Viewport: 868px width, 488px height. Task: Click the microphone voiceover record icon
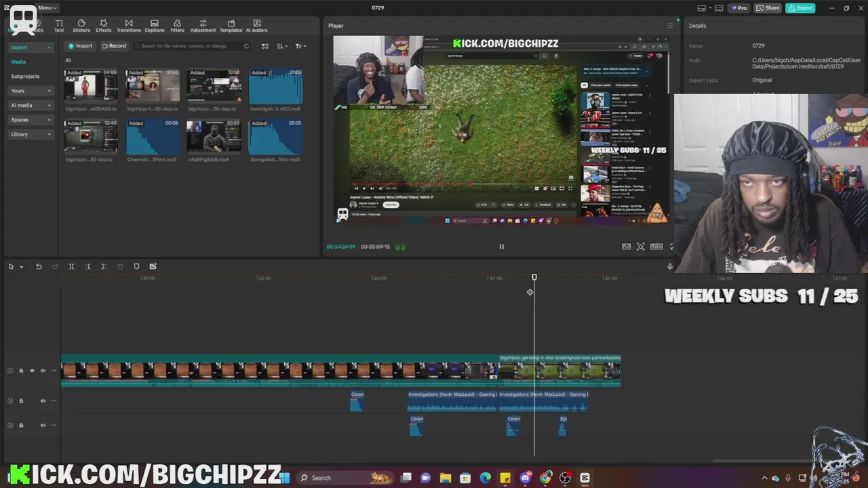point(670,266)
